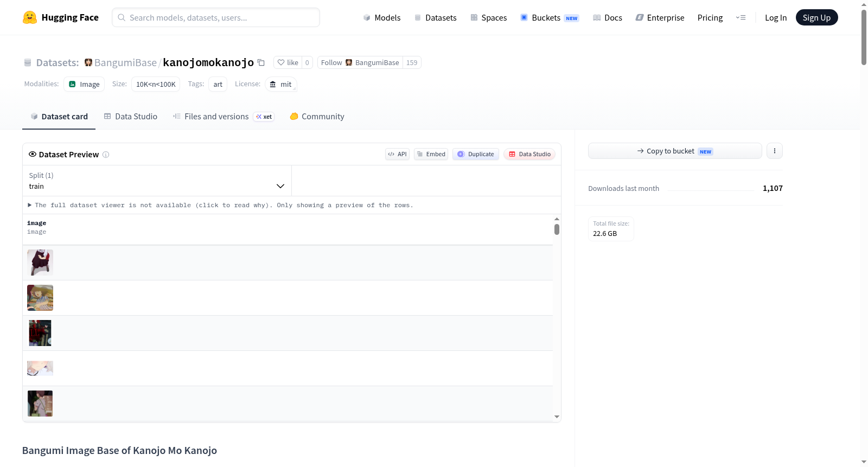The width and height of the screenshot is (868, 467).
Task: Click the Duplicate button
Action: [x=476, y=154]
